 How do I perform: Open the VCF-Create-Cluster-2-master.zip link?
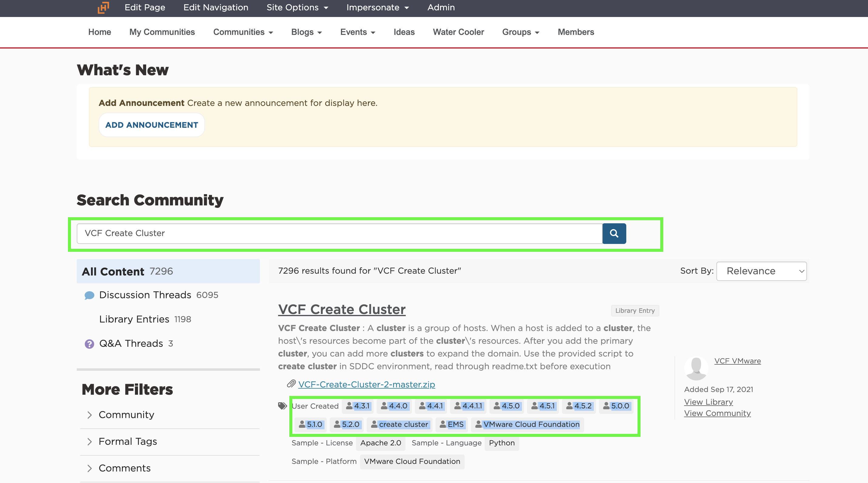[x=366, y=384]
